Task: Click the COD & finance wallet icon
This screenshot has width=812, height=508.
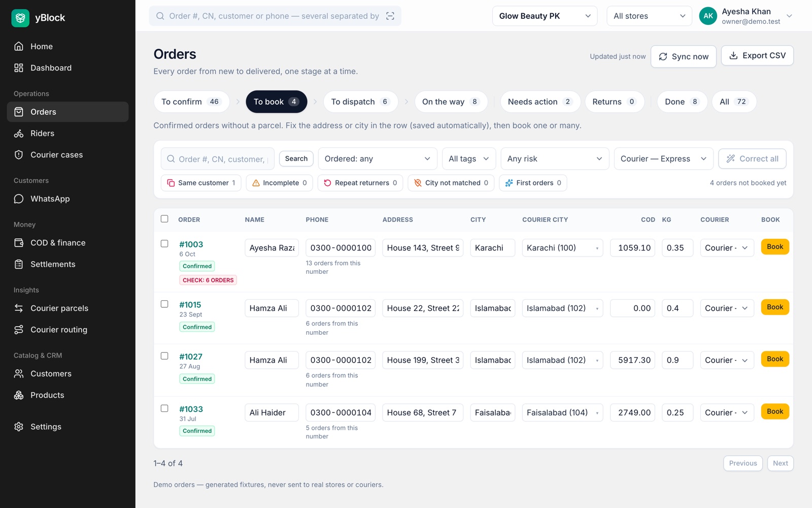Action: pos(19,243)
